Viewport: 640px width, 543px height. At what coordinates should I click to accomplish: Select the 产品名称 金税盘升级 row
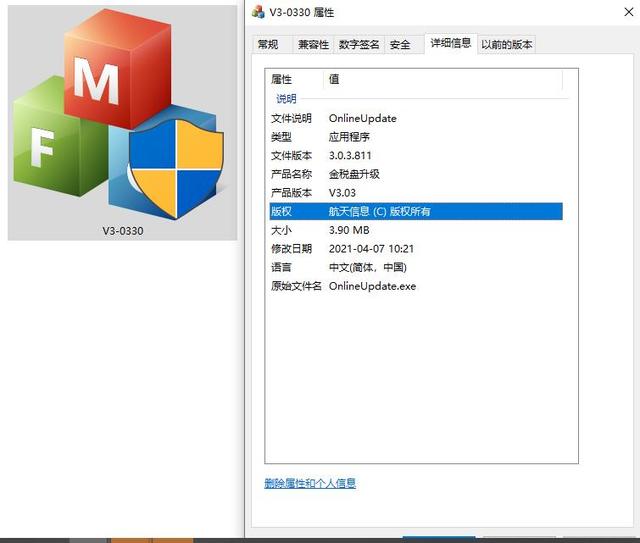pos(416,174)
